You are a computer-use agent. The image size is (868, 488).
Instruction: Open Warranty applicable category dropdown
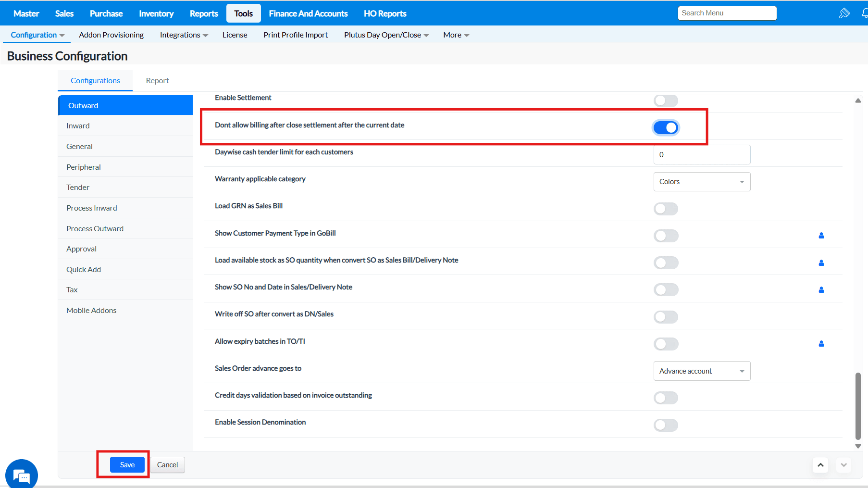click(702, 182)
